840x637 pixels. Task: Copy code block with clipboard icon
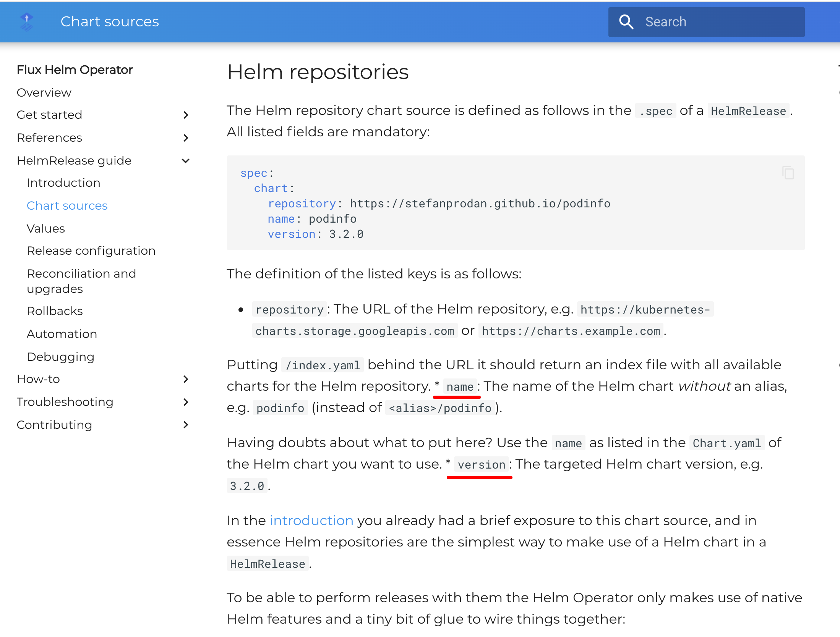788,173
